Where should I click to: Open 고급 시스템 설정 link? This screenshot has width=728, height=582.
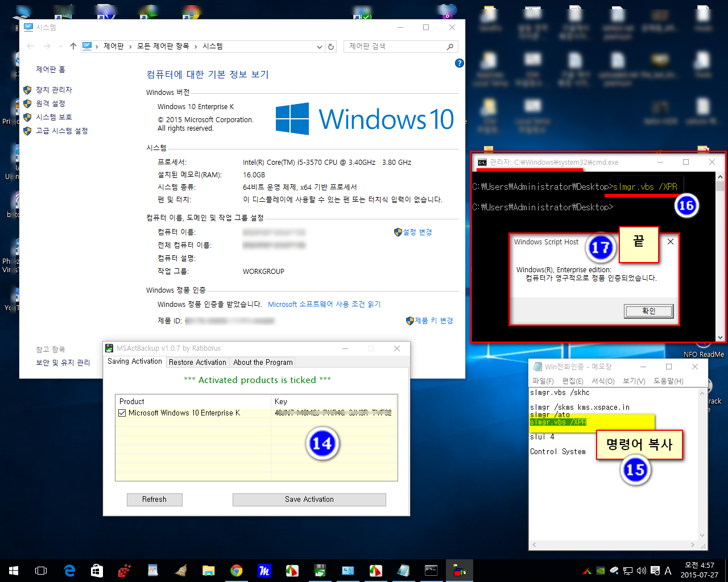pos(62,131)
